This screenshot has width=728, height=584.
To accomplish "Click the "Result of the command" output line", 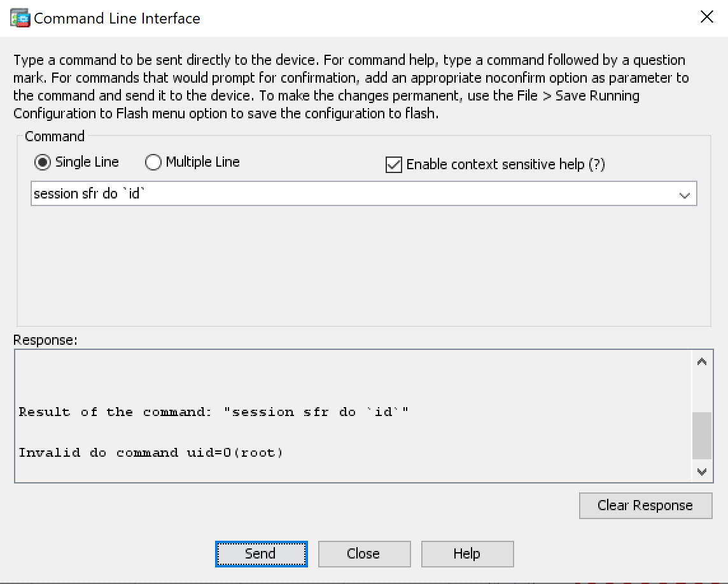I will 213,412.
